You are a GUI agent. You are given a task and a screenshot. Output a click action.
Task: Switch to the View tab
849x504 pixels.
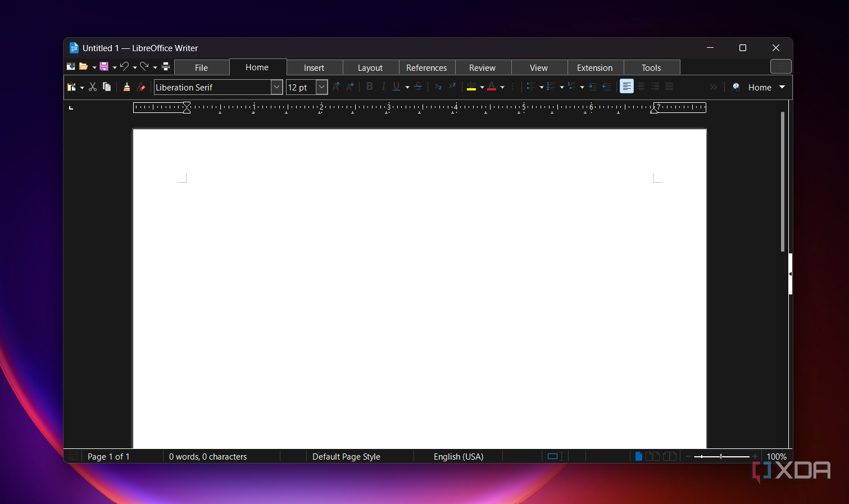[539, 67]
